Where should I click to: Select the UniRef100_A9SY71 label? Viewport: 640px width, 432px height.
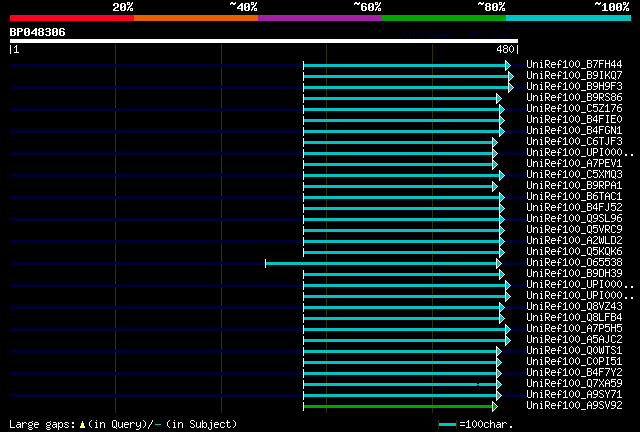(574, 395)
